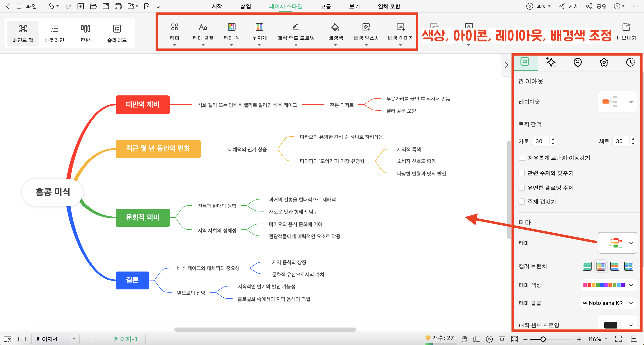This screenshot has height=345, width=644.
Task: Open the 일체 포함 tab
Action: [389, 6]
